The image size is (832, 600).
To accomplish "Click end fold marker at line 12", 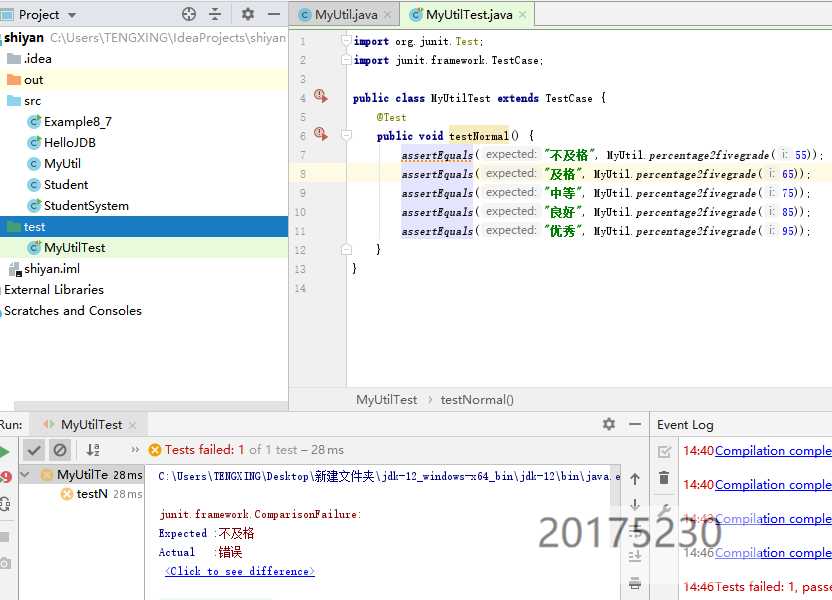I will pos(346,249).
